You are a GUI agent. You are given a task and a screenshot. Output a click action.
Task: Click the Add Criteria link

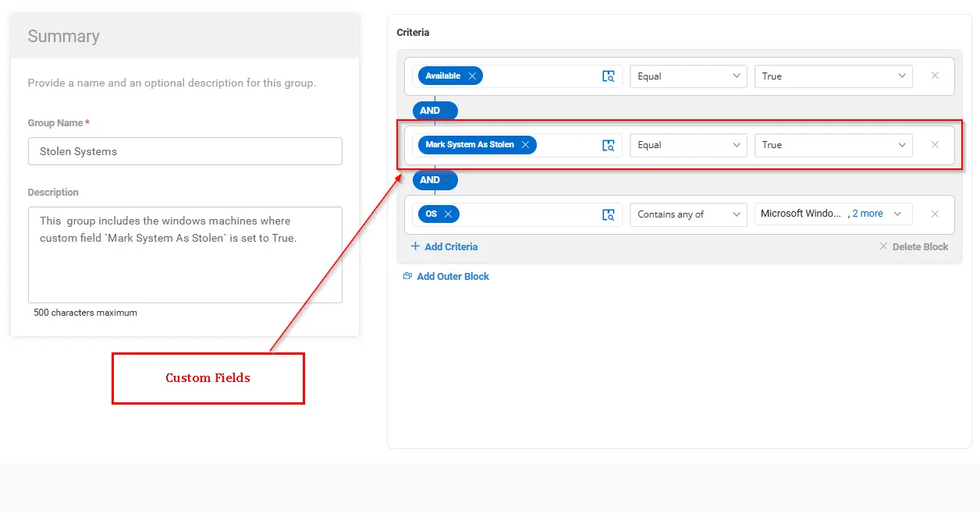pos(444,246)
